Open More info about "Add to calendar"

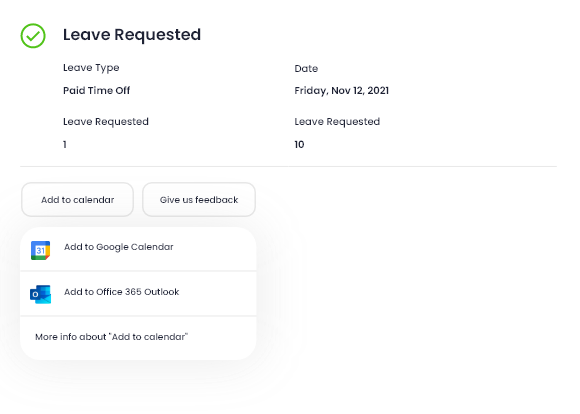(x=111, y=337)
